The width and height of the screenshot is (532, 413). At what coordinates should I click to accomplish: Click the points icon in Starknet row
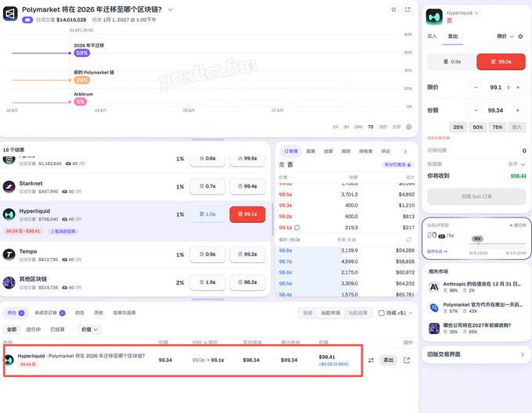point(65,192)
